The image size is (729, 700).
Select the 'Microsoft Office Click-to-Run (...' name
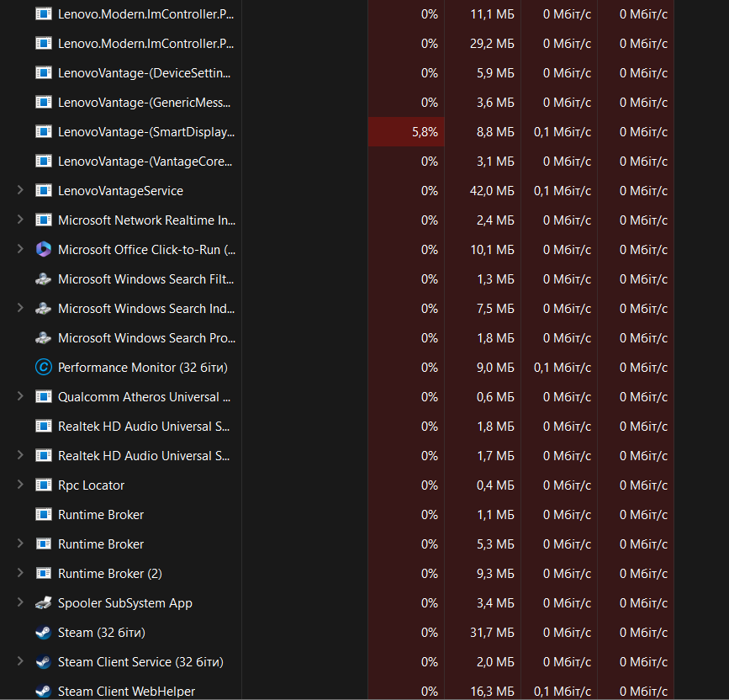tap(146, 250)
